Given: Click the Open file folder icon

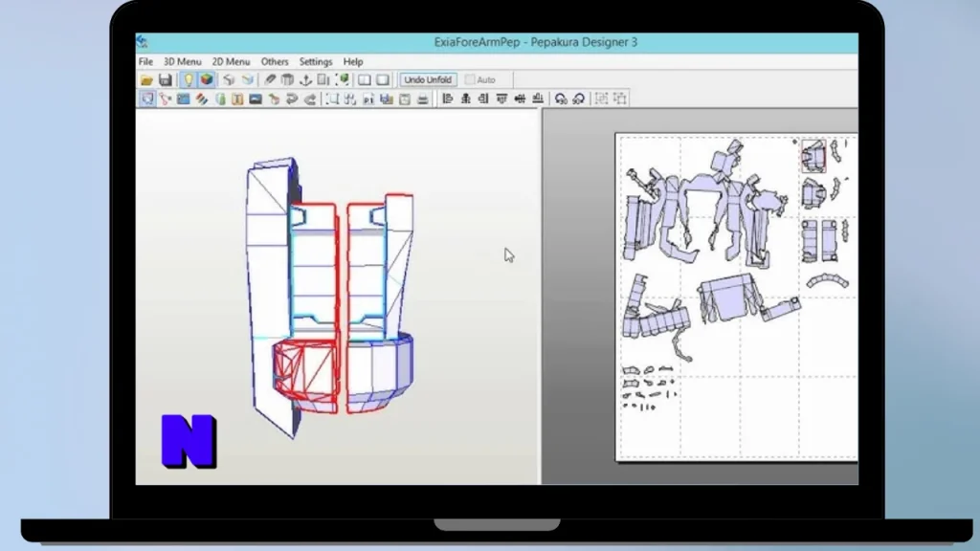Looking at the screenshot, I should (x=146, y=80).
